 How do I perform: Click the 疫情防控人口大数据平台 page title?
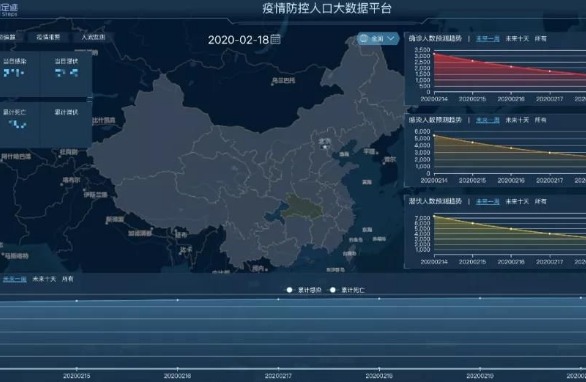pos(327,8)
